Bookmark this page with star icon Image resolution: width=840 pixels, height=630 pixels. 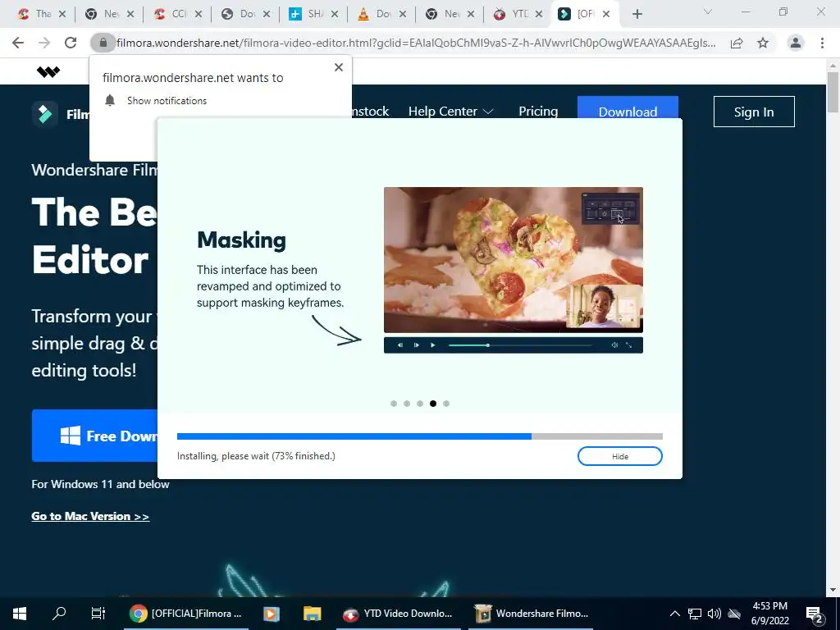(763, 43)
